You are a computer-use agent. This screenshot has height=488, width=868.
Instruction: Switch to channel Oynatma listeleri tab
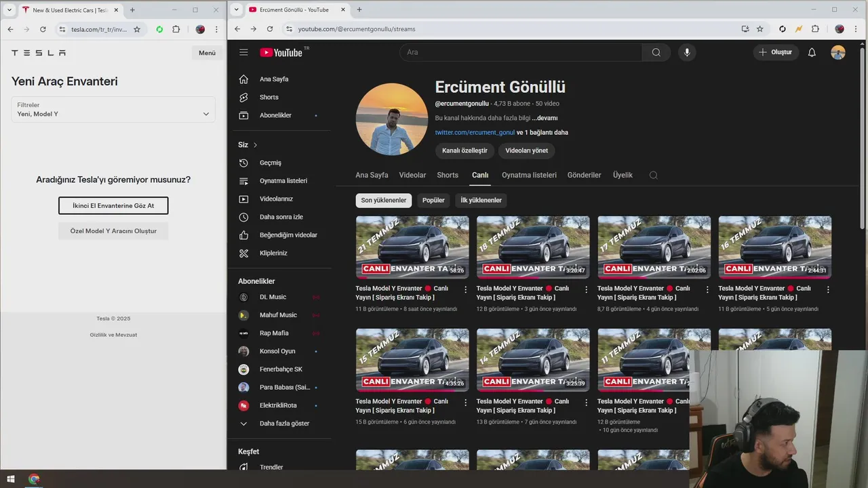pyautogui.click(x=529, y=175)
